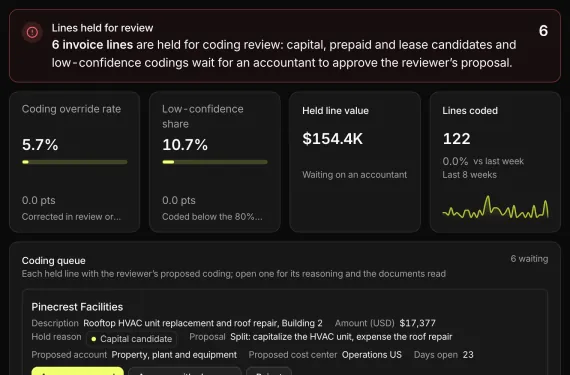Click the 122 lines coded value

click(457, 139)
